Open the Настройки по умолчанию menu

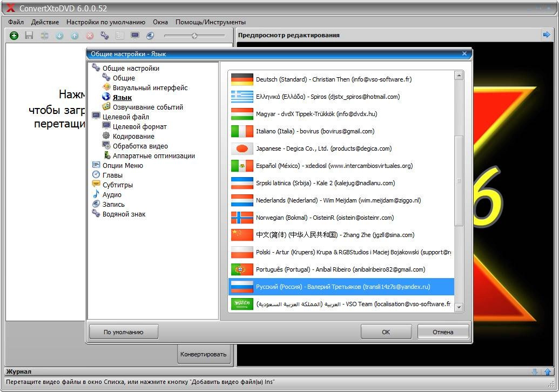pyautogui.click(x=106, y=22)
